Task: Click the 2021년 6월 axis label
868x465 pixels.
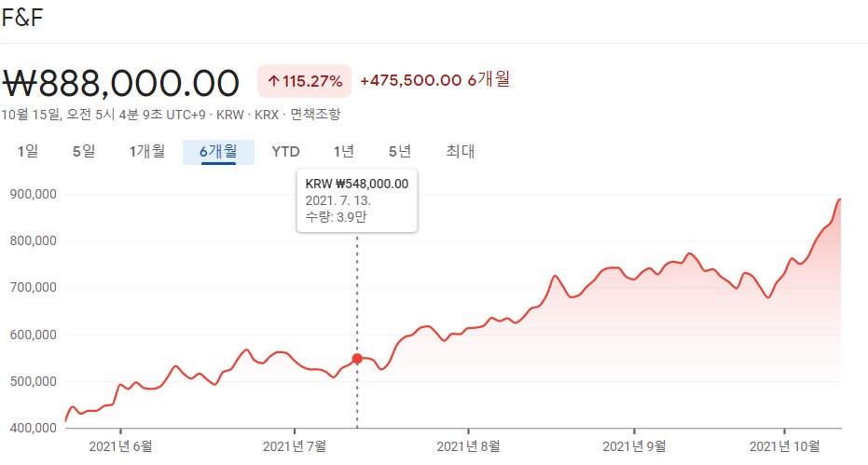Action: tap(120, 446)
